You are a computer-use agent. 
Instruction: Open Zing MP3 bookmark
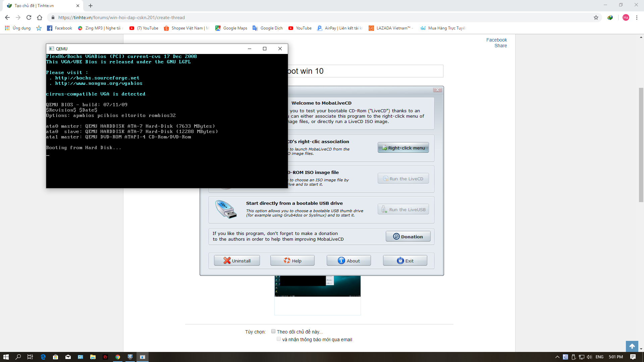100,28
